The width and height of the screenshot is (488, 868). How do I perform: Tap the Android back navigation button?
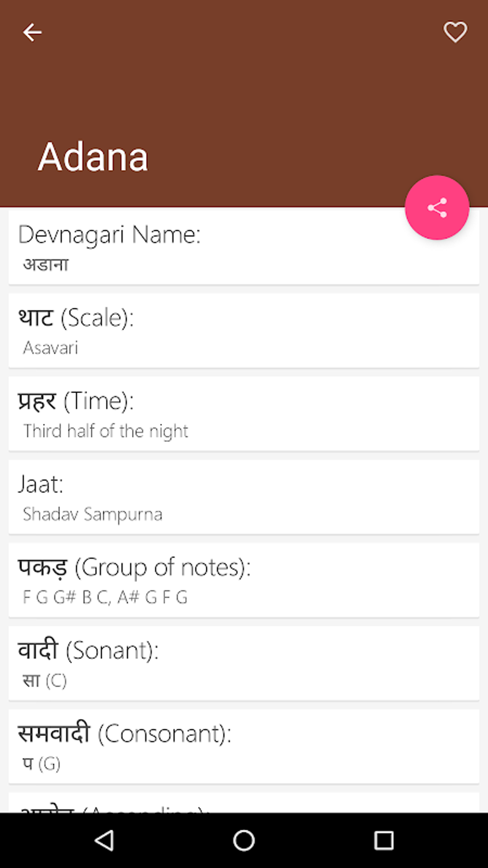pyautogui.click(x=104, y=840)
